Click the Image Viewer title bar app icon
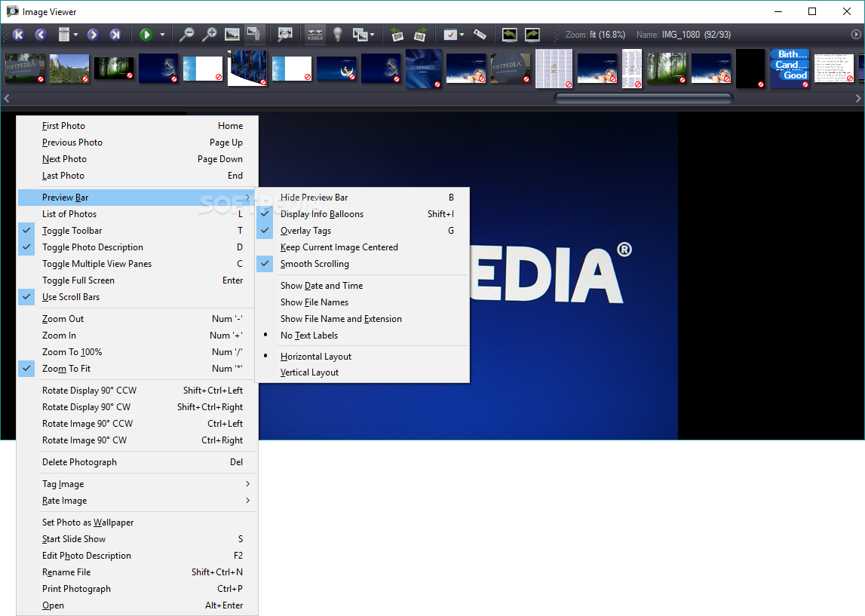 12,11
